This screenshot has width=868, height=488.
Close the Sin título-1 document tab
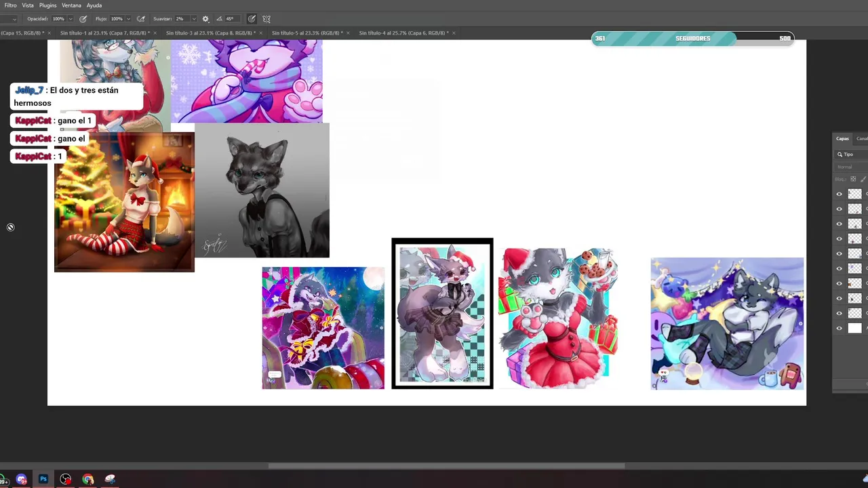point(155,33)
